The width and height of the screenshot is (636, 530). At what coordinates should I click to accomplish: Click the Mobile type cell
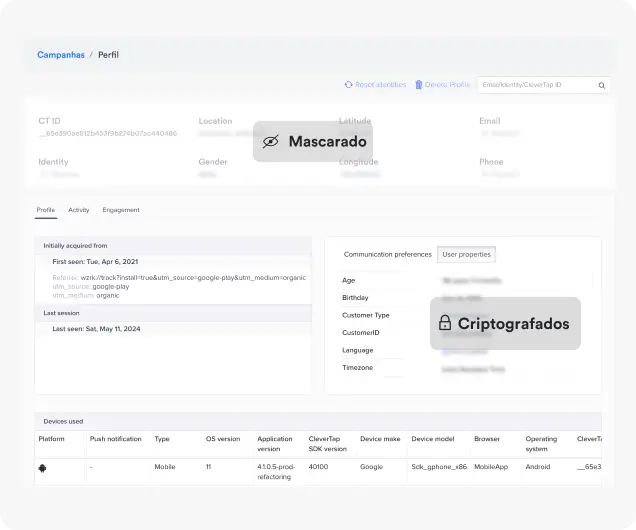[165, 467]
